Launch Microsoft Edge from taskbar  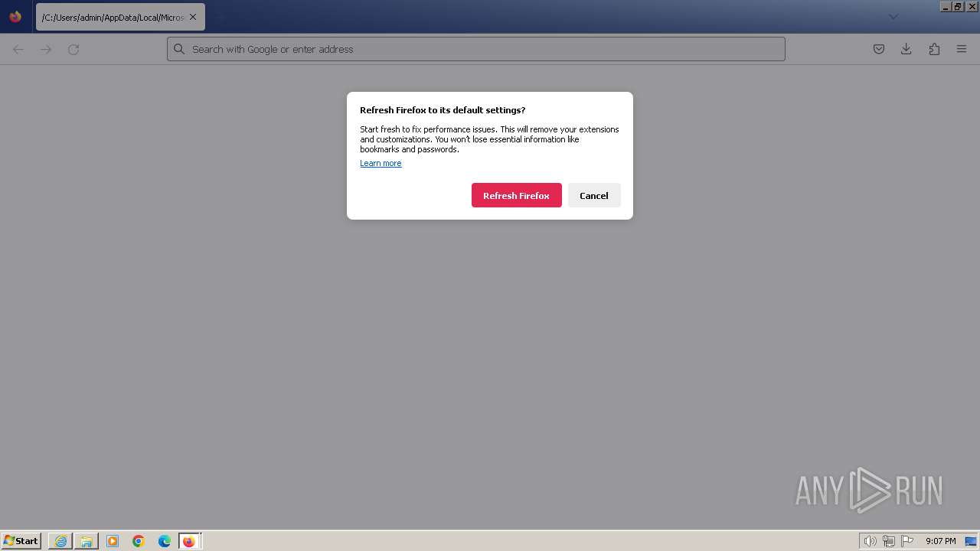click(165, 541)
